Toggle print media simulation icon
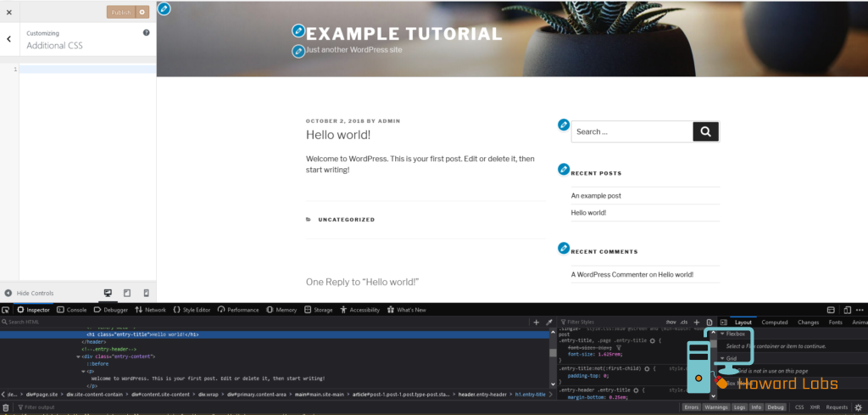This screenshot has height=415, width=868. pos(709,322)
